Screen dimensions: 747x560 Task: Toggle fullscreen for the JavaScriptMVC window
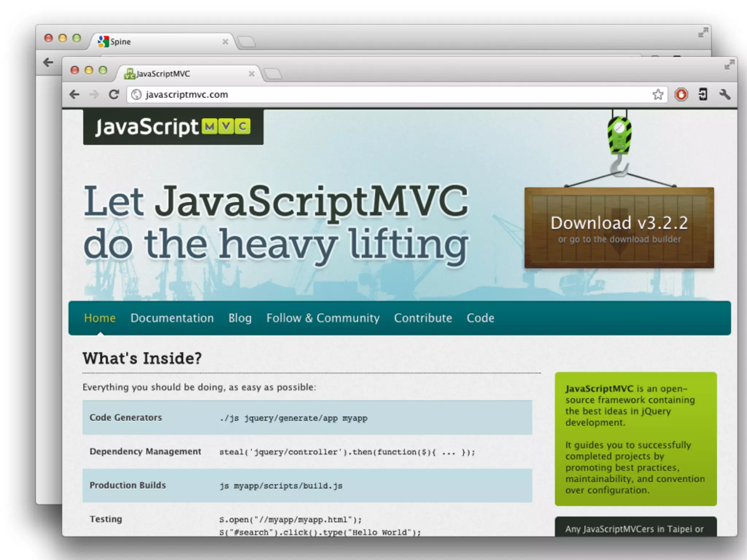tap(729, 65)
